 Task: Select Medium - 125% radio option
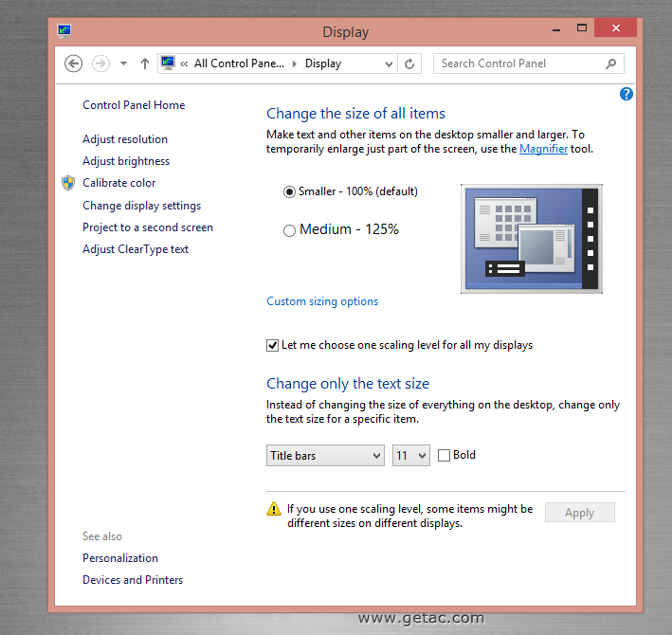click(x=290, y=230)
